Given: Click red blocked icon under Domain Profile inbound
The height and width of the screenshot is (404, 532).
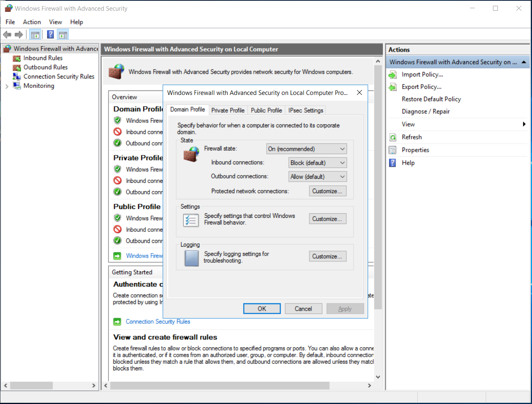Looking at the screenshot, I should tap(117, 132).
